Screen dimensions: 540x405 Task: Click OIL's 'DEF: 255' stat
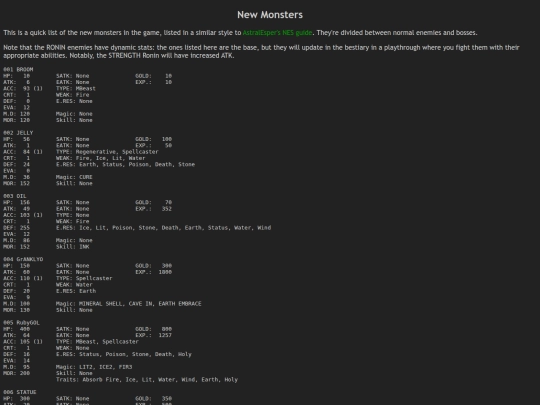pos(17,228)
